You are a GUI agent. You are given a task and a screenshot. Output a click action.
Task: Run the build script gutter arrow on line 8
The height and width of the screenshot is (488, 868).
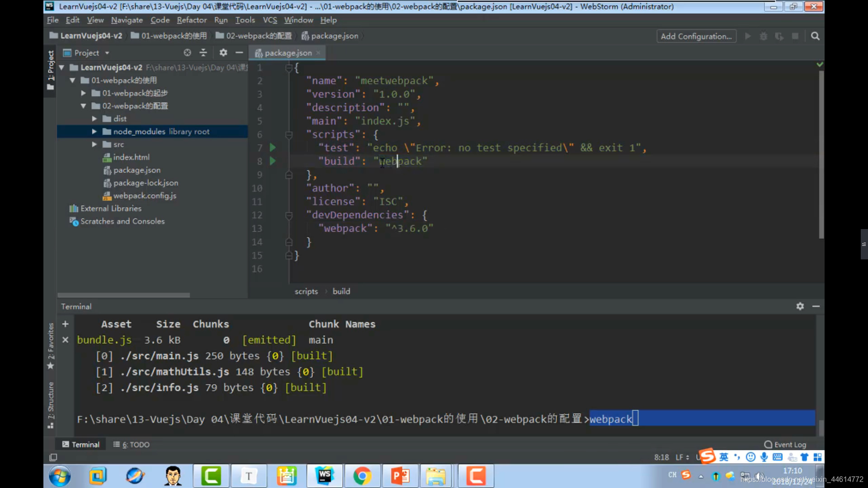click(x=273, y=161)
